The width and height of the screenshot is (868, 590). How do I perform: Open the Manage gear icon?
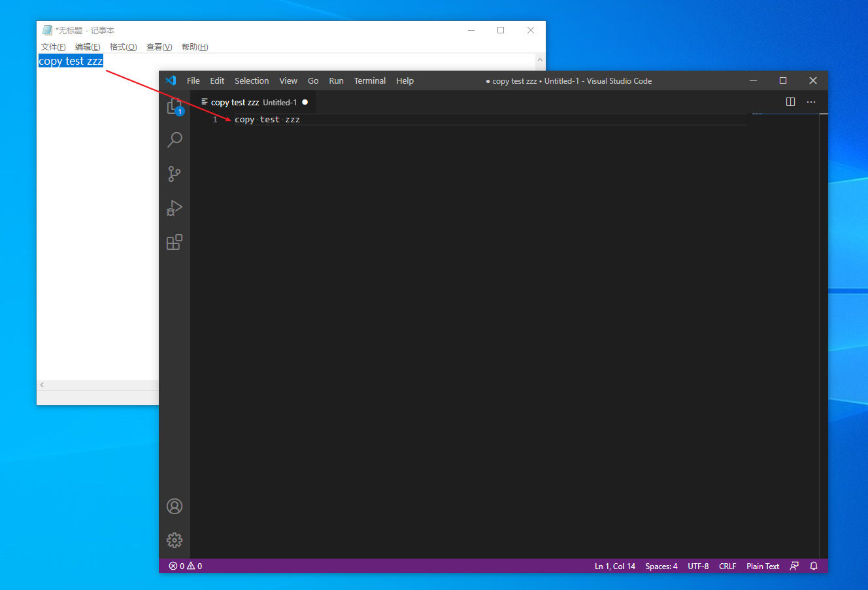point(175,540)
